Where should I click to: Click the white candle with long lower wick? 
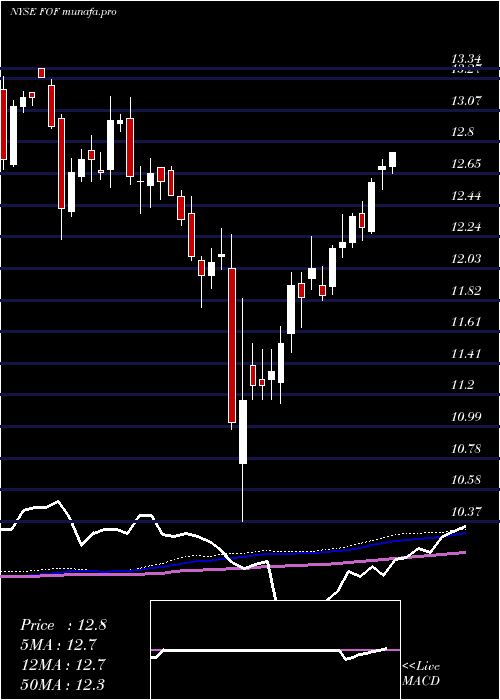pos(242,432)
